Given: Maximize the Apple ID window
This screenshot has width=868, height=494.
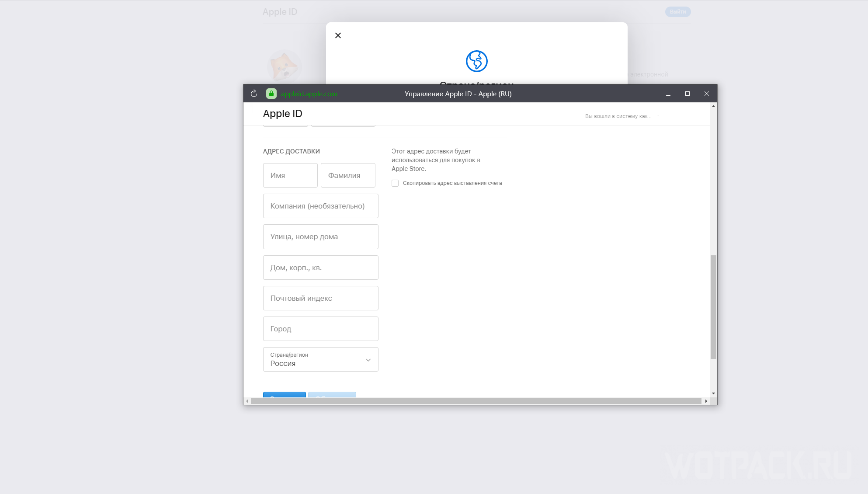Looking at the screenshot, I should 687,94.
